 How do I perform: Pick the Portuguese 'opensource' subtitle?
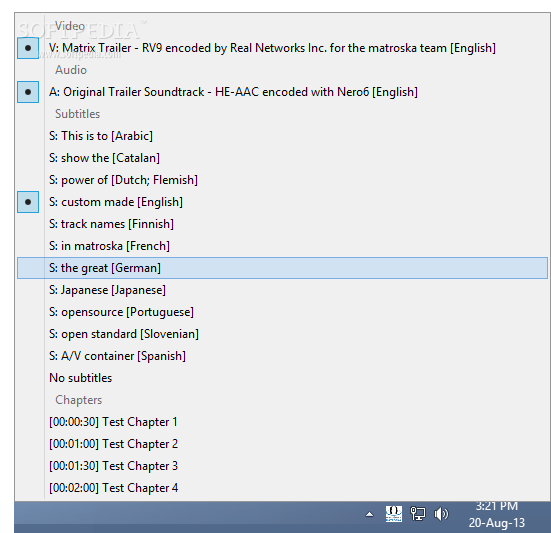282,312
